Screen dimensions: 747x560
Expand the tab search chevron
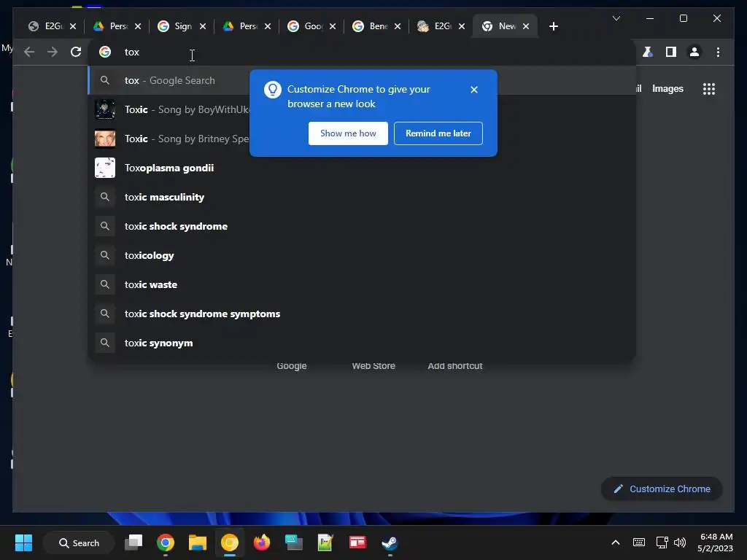coord(616,18)
